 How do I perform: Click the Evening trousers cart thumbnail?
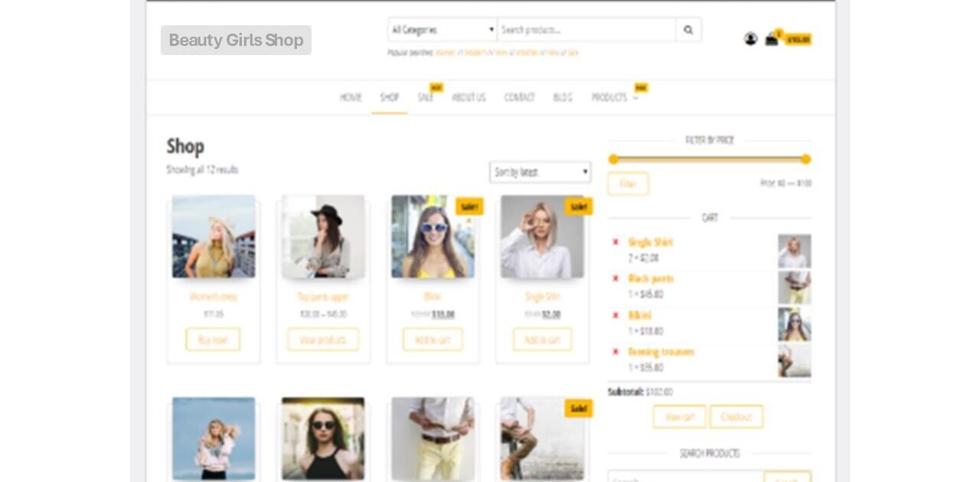tap(795, 361)
